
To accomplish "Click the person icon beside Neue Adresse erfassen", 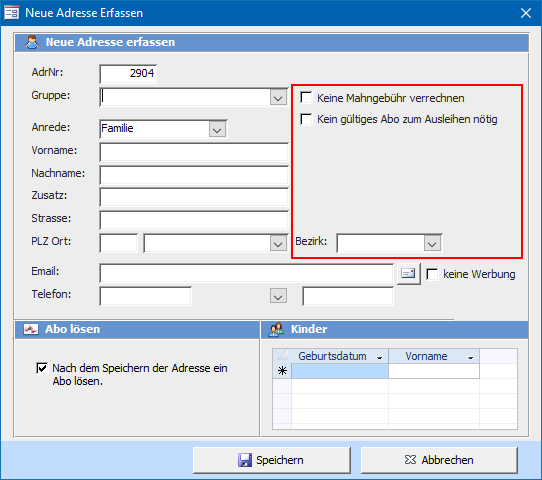I will 32,42.
